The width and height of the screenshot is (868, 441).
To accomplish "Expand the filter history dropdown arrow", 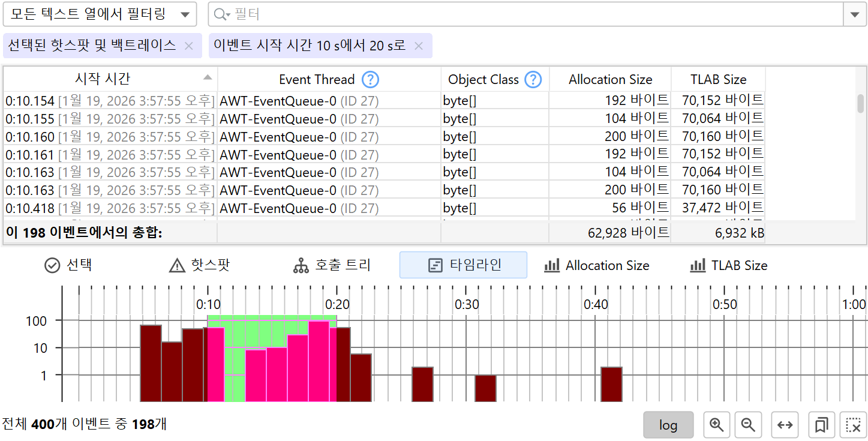I will 855,14.
